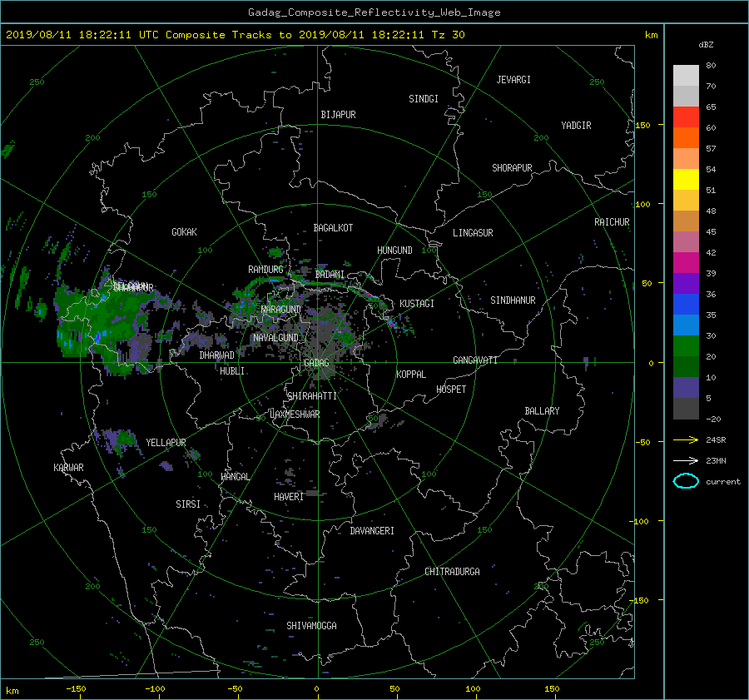Click the YELLAPUR label
This screenshot has height=700, width=749.
[166, 443]
